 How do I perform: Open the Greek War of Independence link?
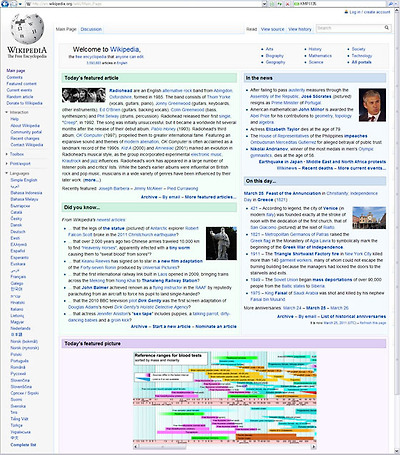[x=313, y=247]
